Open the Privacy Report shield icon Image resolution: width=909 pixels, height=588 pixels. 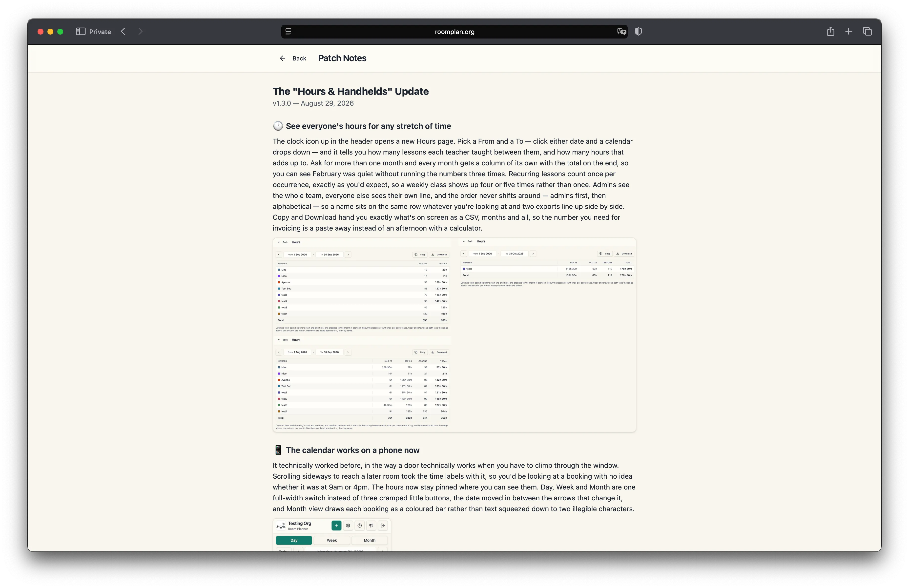tap(638, 32)
